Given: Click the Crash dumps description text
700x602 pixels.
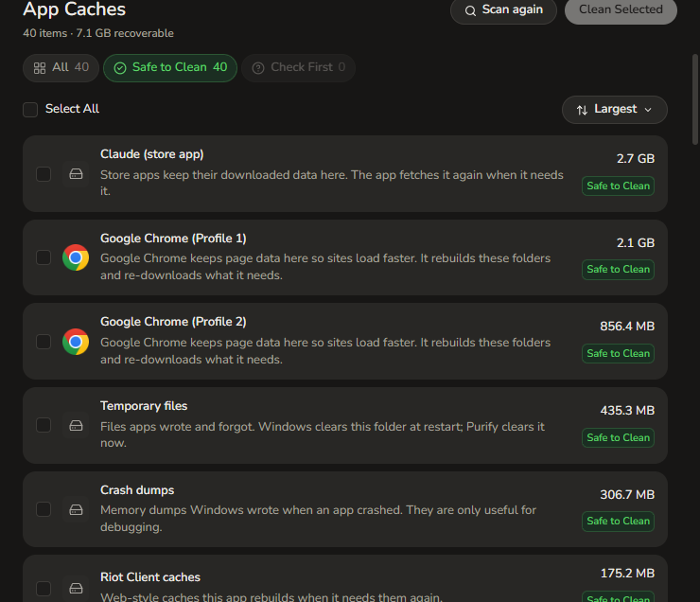Looking at the screenshot, I should tap(318, 519).
